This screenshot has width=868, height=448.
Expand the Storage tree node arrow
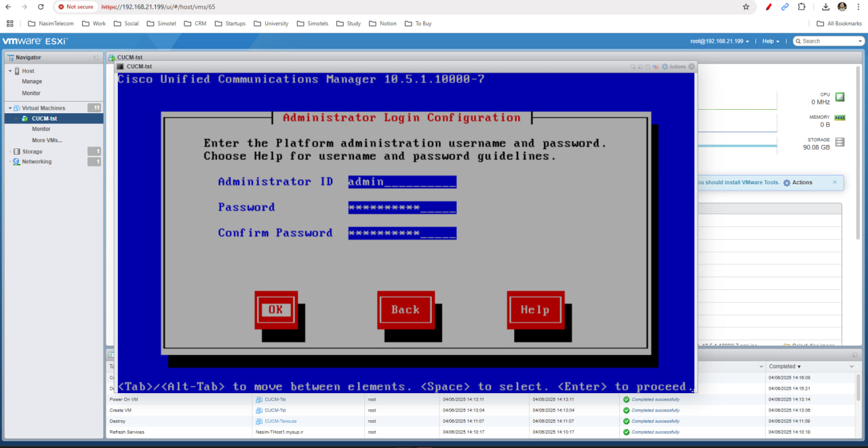click(x=10, y=152)
